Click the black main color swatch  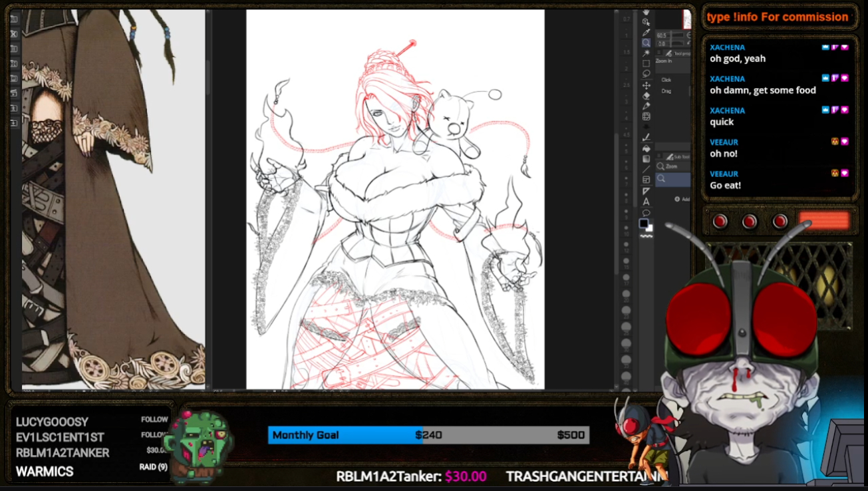643,224
